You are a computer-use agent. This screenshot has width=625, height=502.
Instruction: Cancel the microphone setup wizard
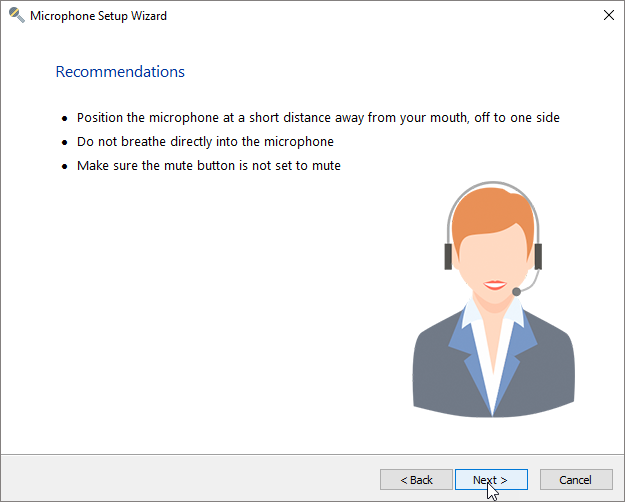(x=576, y=480)
